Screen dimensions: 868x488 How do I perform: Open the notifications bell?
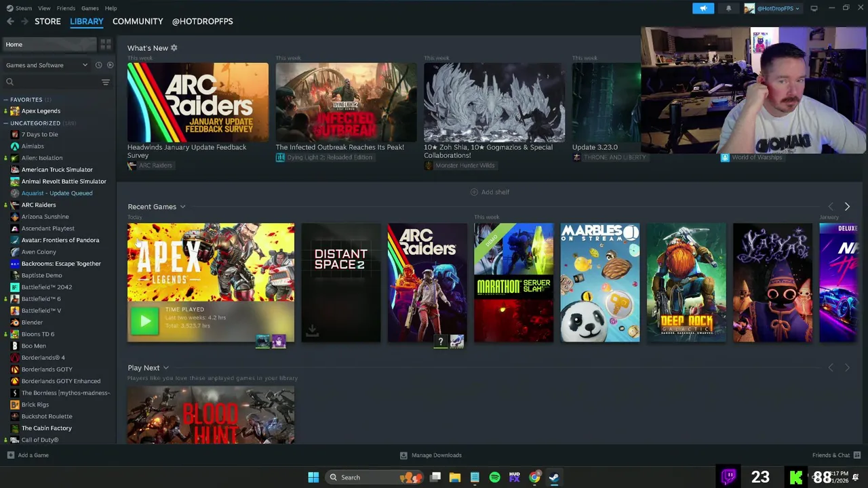point(728,8)
